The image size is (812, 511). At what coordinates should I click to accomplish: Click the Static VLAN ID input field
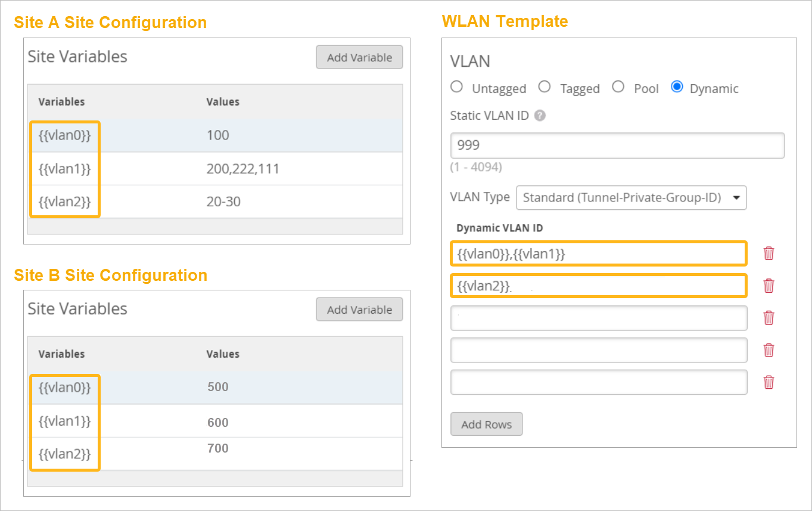[617, 145]
